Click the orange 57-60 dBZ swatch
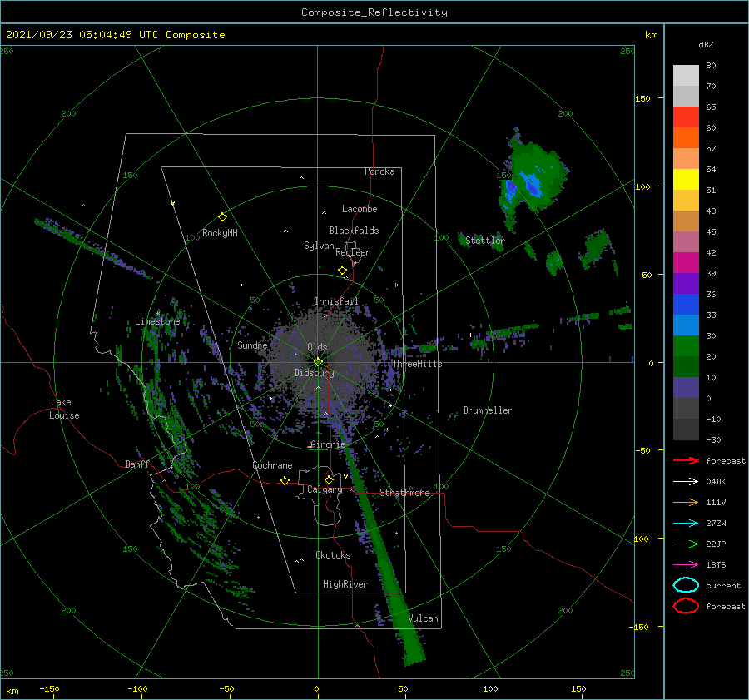This screenshot has height=700, width=749. click(x=686, y=138)
